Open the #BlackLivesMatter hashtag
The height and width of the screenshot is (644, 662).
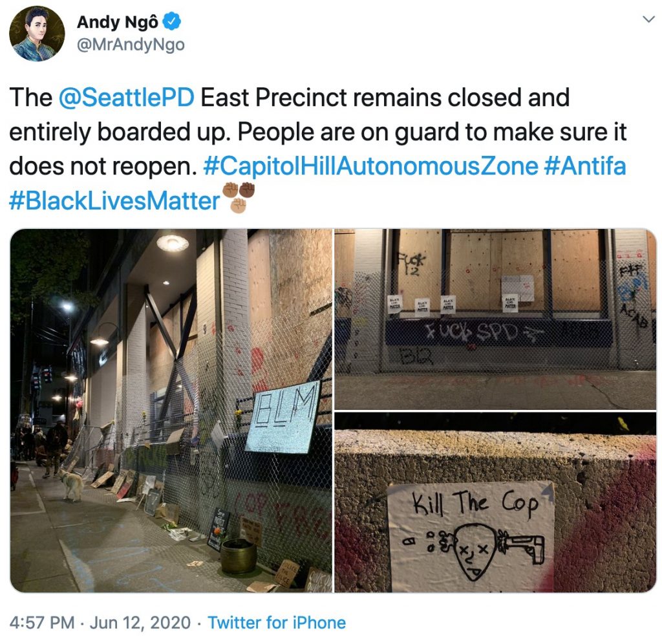pos(114,200)
